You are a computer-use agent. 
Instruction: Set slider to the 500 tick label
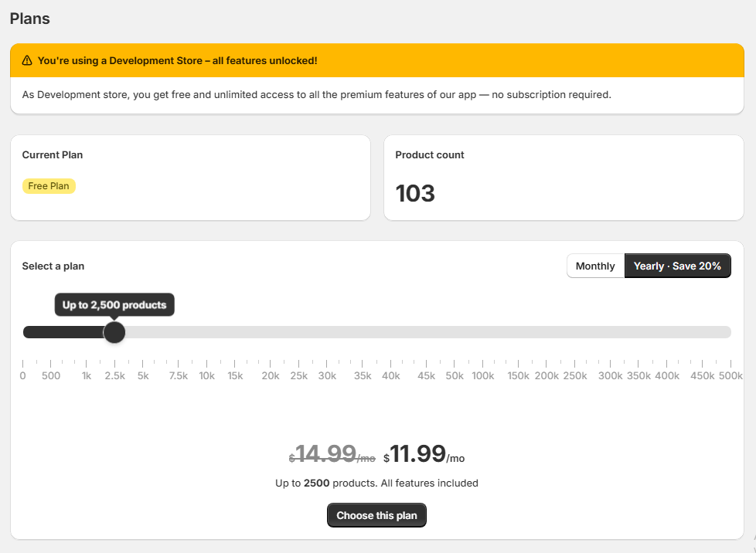(x=51, y=376)
